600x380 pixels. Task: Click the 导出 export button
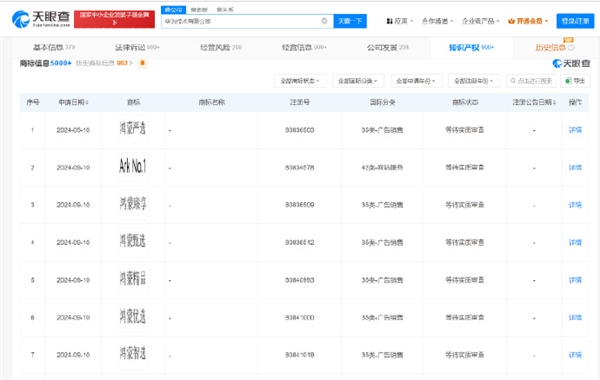575,81
